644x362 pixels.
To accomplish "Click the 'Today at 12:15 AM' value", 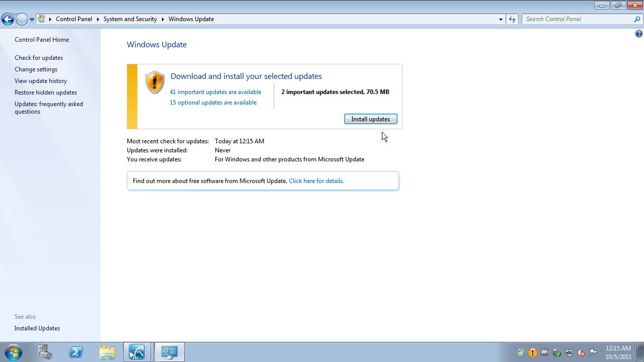I will (x=239, y=141).
